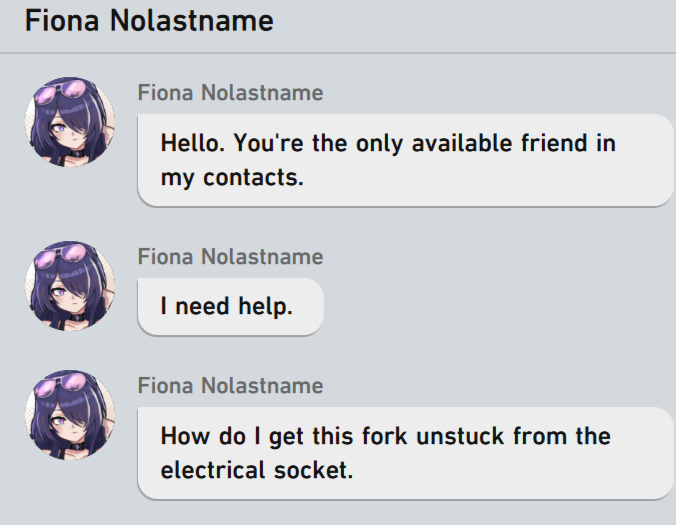Click the sender name above "I need help."
This screenshot has width=676, height=525.
pyautogui.click(x=230, y=257)
